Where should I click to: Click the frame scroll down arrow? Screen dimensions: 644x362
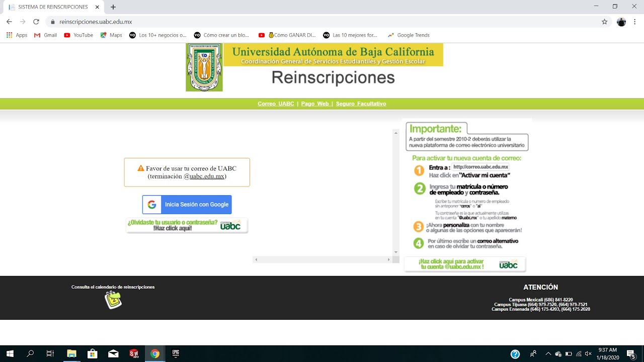396,252
